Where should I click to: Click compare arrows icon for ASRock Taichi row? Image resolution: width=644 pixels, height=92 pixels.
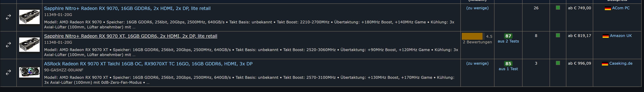click(8, 72)
